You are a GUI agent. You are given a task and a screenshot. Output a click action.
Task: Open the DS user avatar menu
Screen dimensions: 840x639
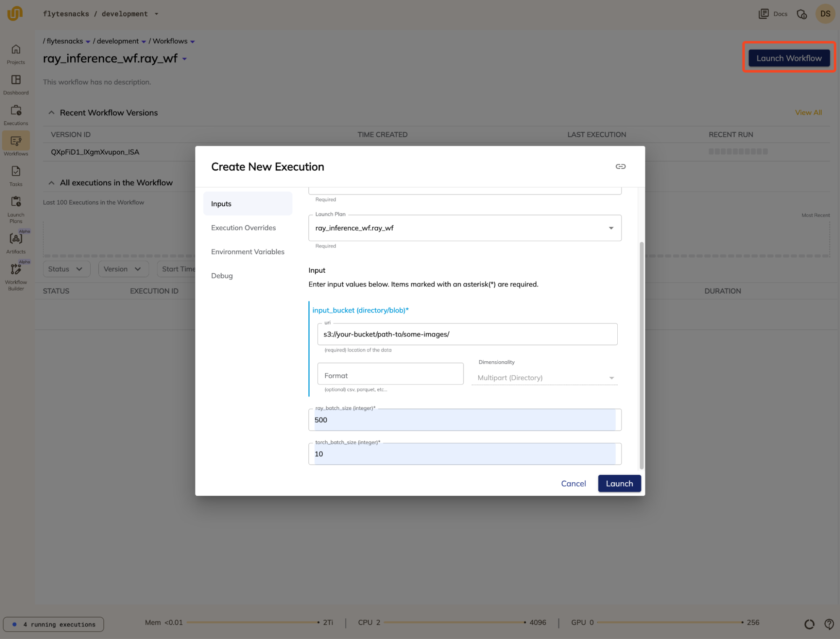point(825,14)
